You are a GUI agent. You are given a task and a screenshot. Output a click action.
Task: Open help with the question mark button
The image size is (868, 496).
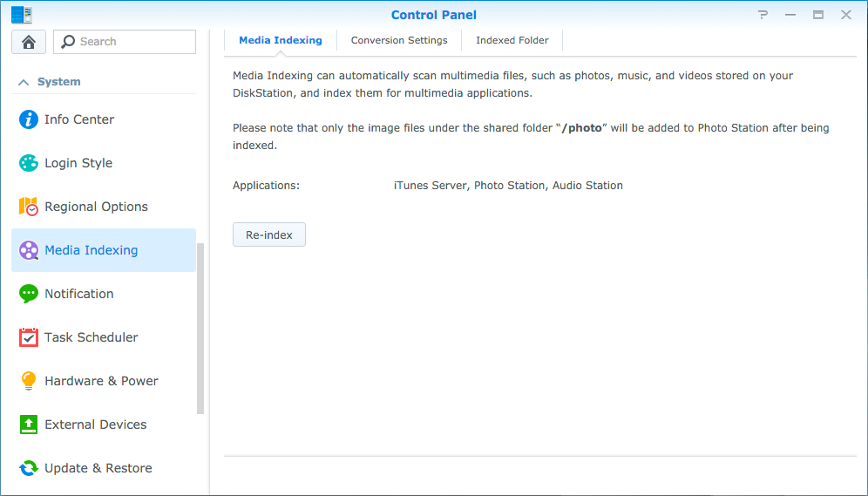[763, 15]
